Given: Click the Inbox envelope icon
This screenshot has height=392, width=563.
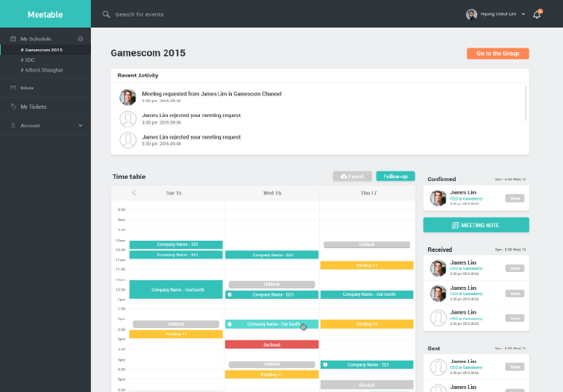Looking at the screenshot, I should pyautogui.click(x=13, y=88).
